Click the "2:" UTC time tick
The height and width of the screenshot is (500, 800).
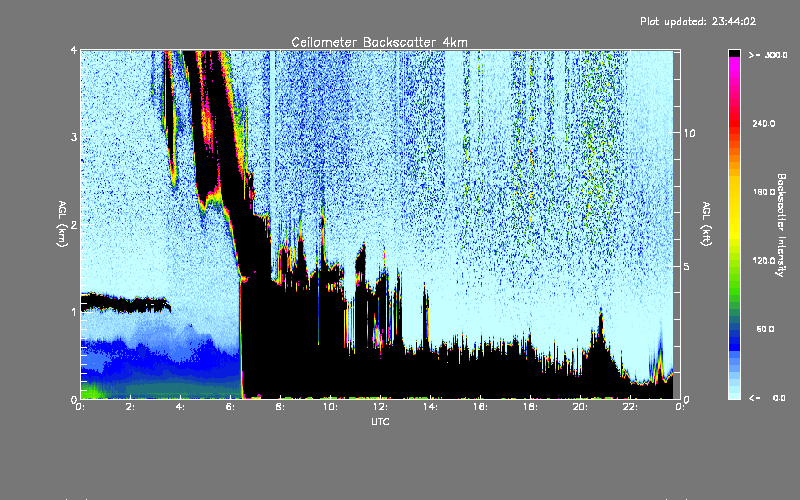coord(131,407)
